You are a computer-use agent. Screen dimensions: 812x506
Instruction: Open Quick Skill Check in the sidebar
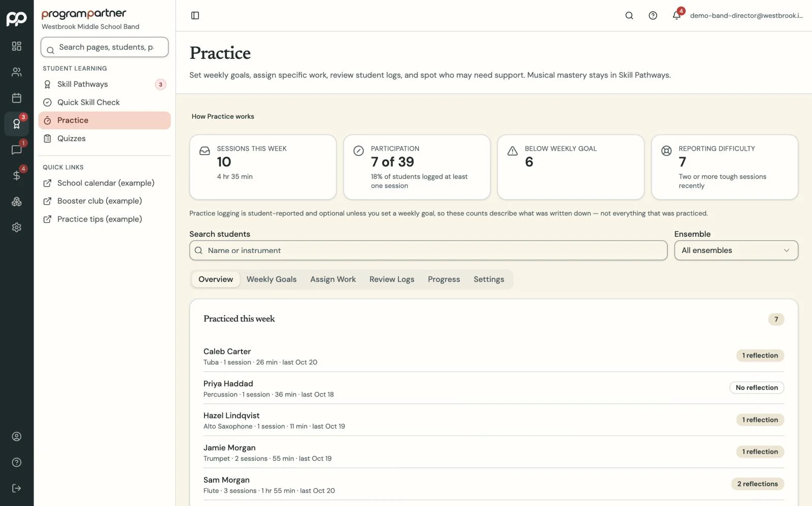pyautogui.click(x=105, y=102)
